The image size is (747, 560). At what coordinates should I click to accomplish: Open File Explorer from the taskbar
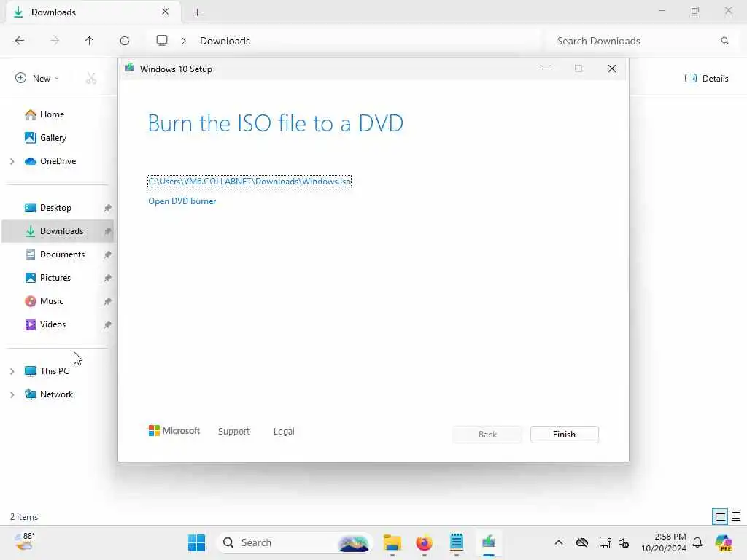[392, 542]
